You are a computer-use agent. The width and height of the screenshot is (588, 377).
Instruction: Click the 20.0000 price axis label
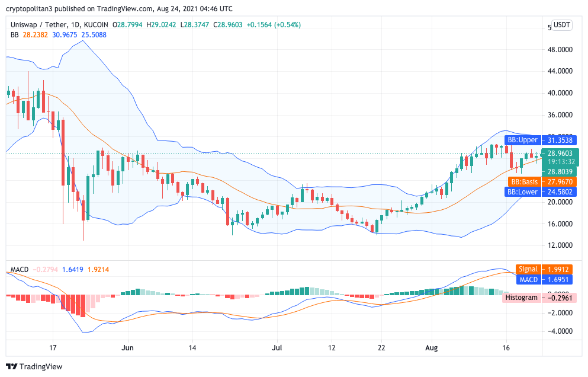coord(560,202)
